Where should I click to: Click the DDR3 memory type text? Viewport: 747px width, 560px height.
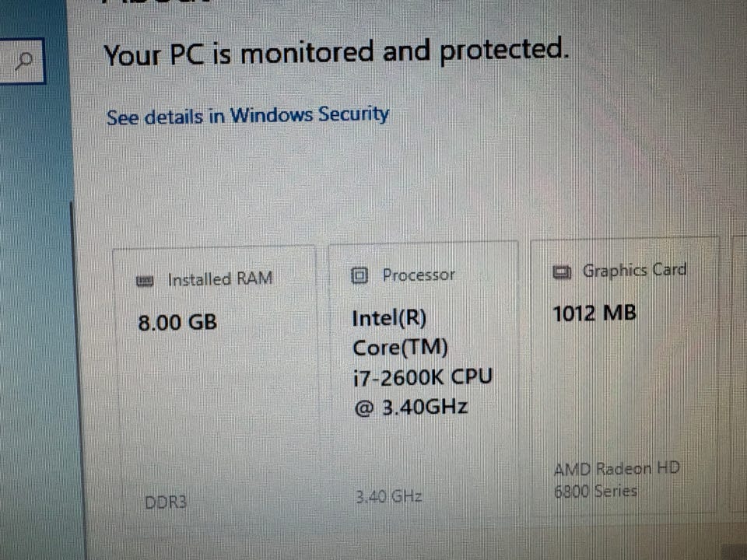tap(166, 502)
